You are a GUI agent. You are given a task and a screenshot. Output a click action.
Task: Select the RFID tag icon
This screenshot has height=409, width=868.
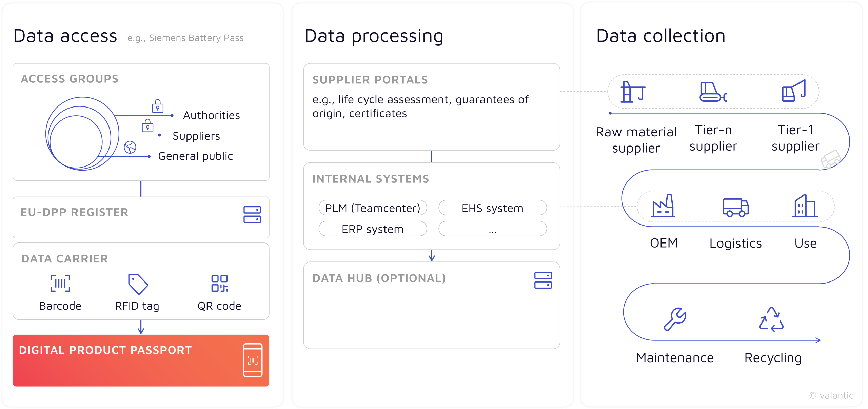pyautogui.click(x=138, y=284)
